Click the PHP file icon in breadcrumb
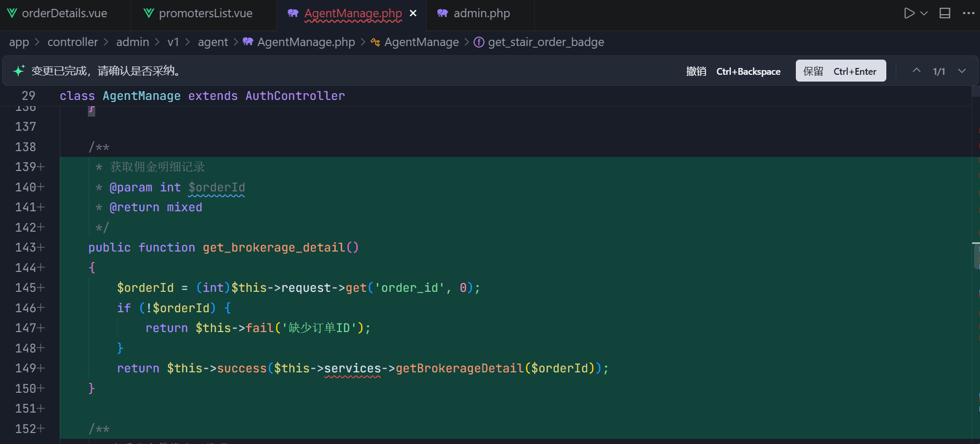 pyautogui.click(x=248, y=42)
